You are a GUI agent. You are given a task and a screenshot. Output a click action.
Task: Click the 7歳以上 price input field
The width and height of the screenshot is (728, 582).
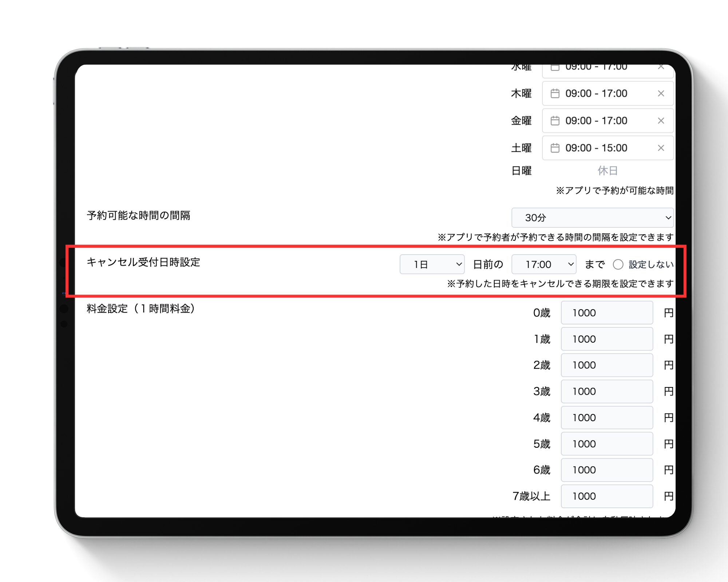[x=607, y=496]
